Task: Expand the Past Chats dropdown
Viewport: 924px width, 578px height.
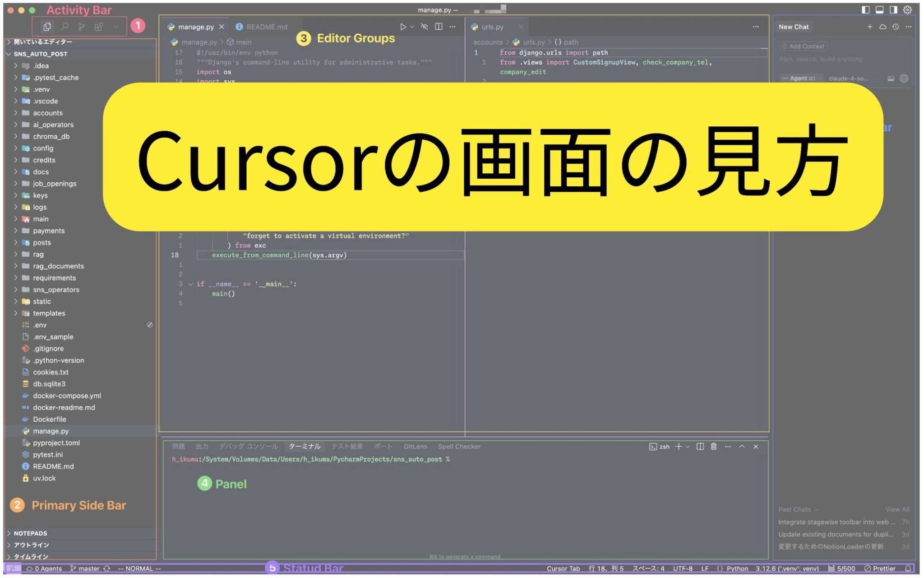Action: coord(795,509)
